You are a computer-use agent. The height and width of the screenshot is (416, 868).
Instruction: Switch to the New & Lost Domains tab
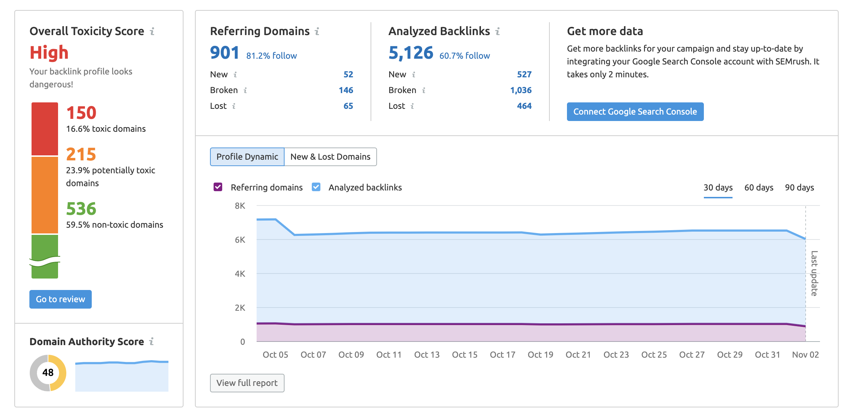(x=331, y=156)
